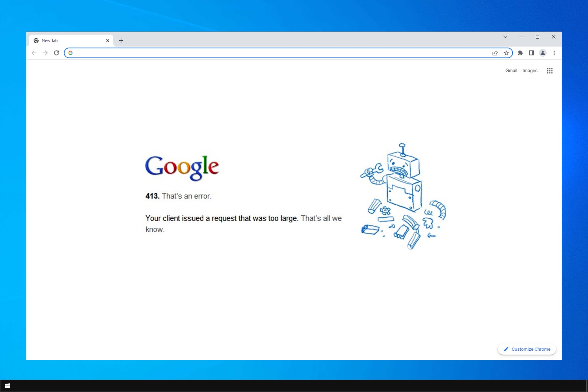Click the Gmail link

coord(511,71)
